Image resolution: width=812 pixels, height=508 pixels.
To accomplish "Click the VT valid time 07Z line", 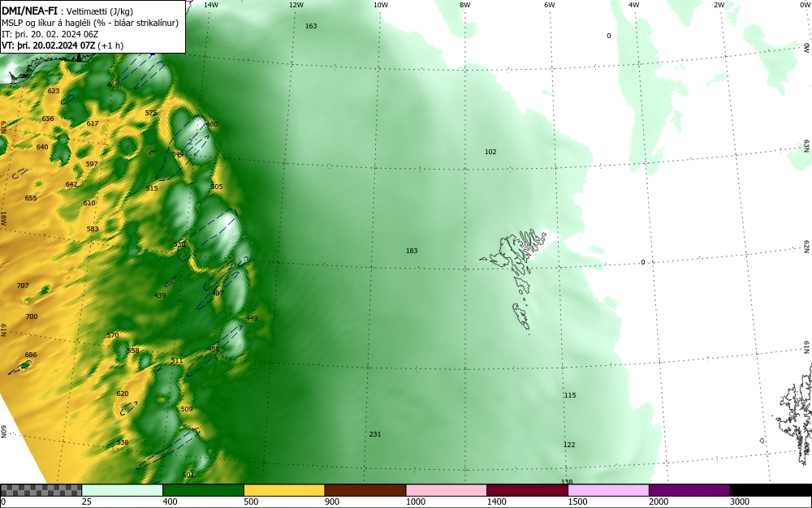I will (x=63, y=45).
